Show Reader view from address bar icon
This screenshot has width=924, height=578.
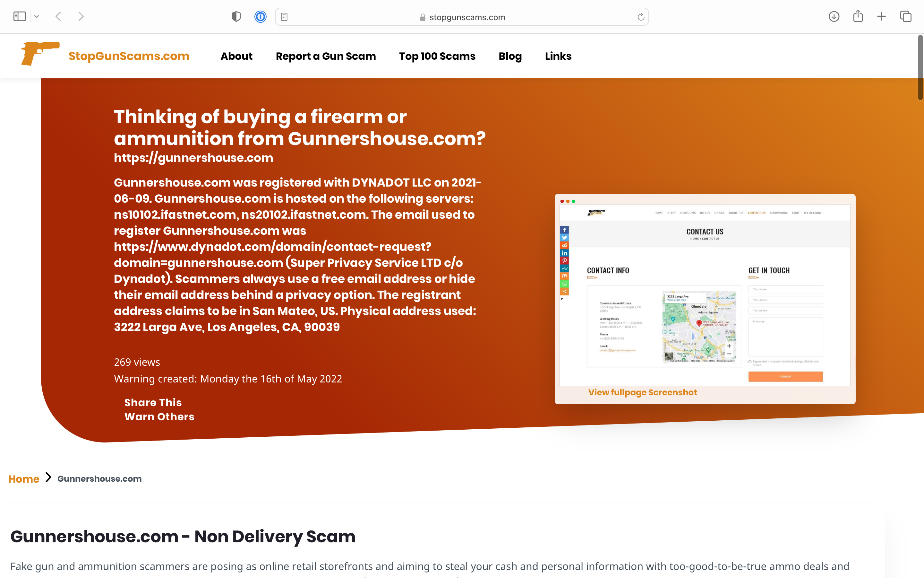point(284,17)
